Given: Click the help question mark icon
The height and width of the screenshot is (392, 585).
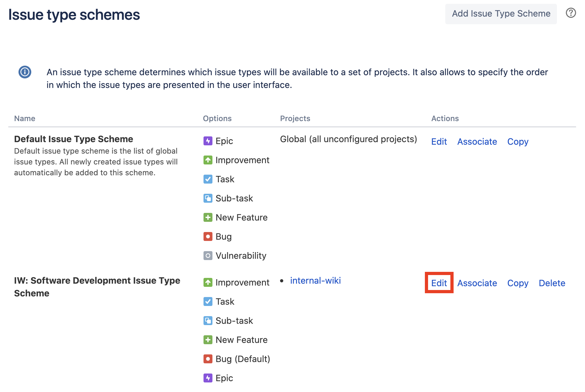Looking at the screenshot, I should 571,13.
